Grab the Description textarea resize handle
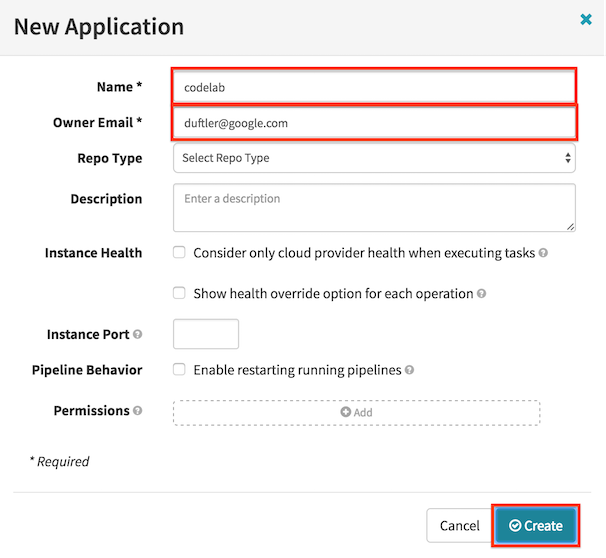Screen dimensions: 606x558 pos(570,227)
